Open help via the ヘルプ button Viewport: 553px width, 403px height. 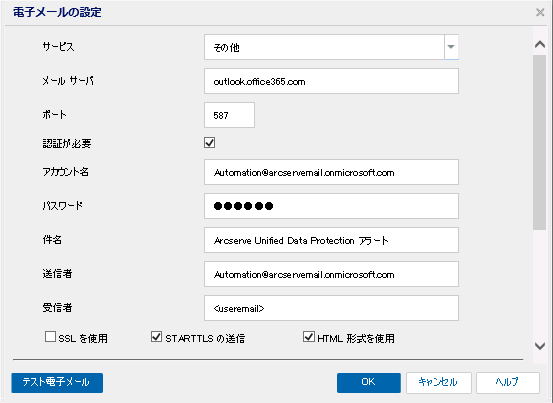508,383
